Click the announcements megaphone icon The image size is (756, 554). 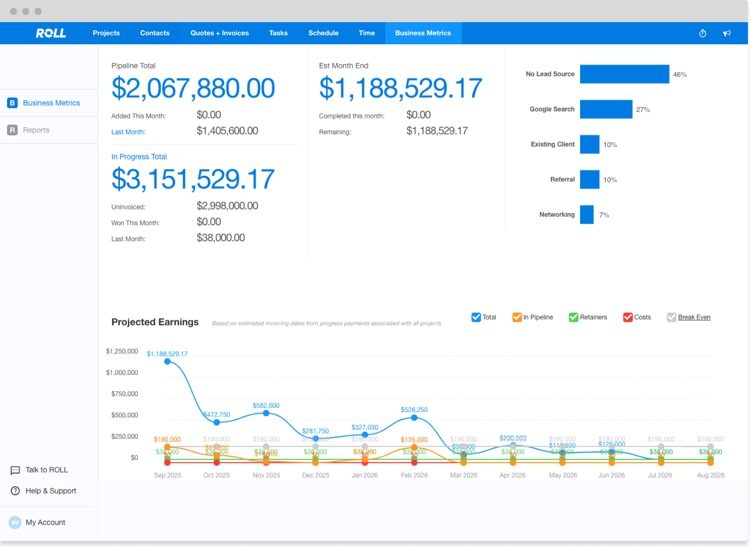coord(727,33)
